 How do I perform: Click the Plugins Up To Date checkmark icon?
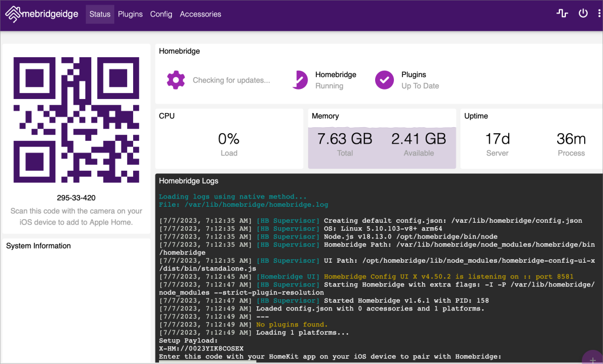point(385,80)
